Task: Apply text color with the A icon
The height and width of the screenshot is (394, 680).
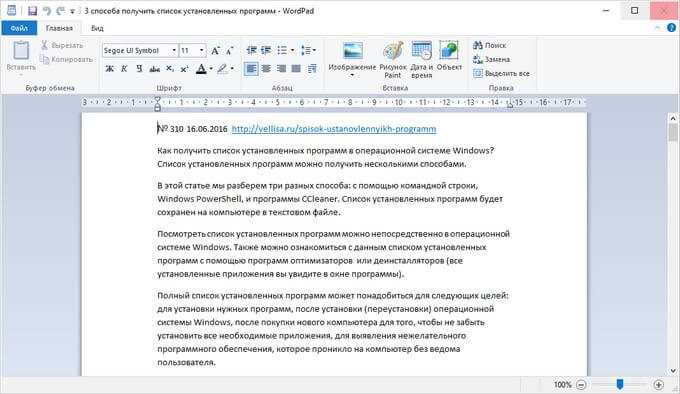Action: coord(201,68)
